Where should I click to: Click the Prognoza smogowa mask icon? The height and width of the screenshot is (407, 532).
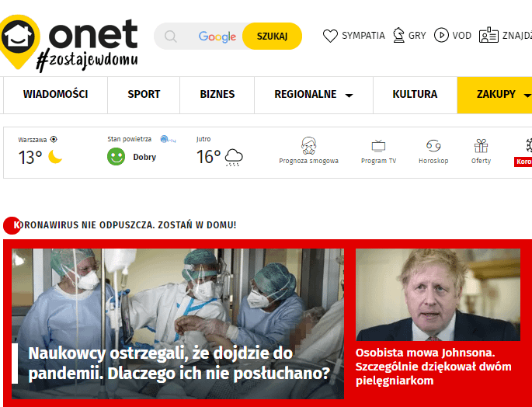pyautogui.click(x=309, y=146)
